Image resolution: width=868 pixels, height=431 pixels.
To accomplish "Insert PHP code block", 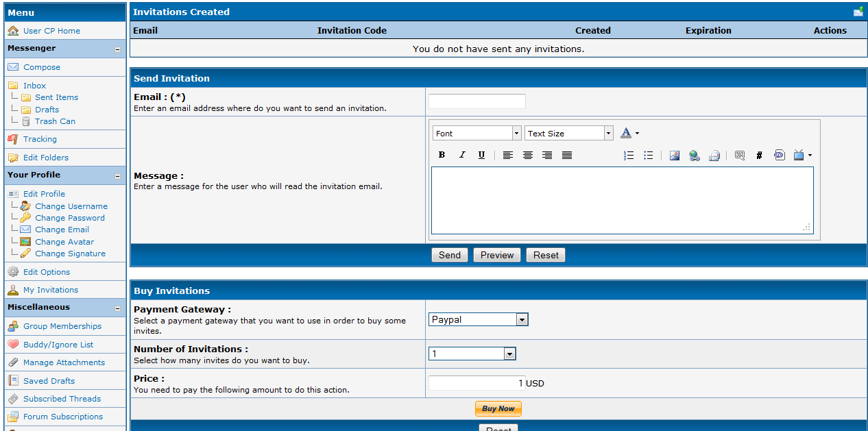I will click(x=779, y=156).
